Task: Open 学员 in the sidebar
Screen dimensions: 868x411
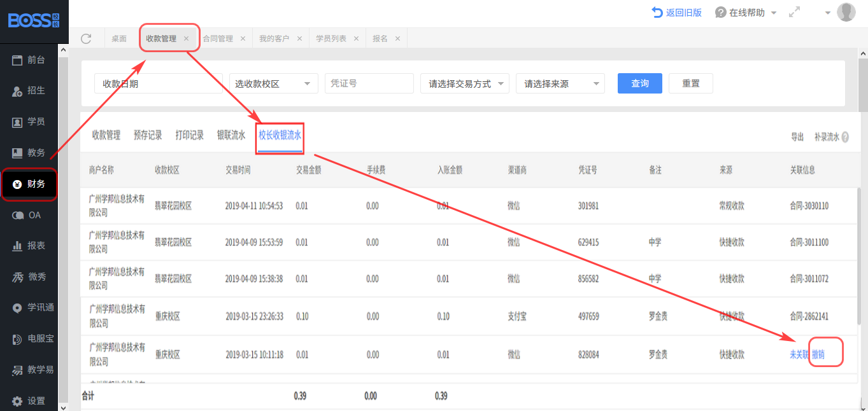Action: [29, 122]
